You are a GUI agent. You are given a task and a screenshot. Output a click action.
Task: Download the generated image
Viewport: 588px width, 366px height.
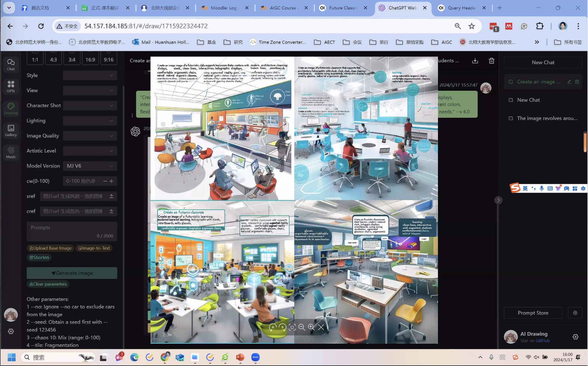475,61
